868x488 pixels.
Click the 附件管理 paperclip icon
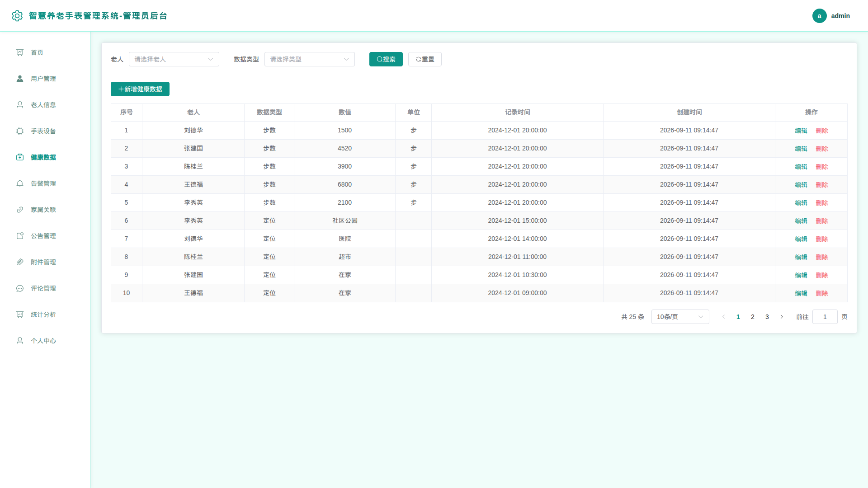(20, 262)
